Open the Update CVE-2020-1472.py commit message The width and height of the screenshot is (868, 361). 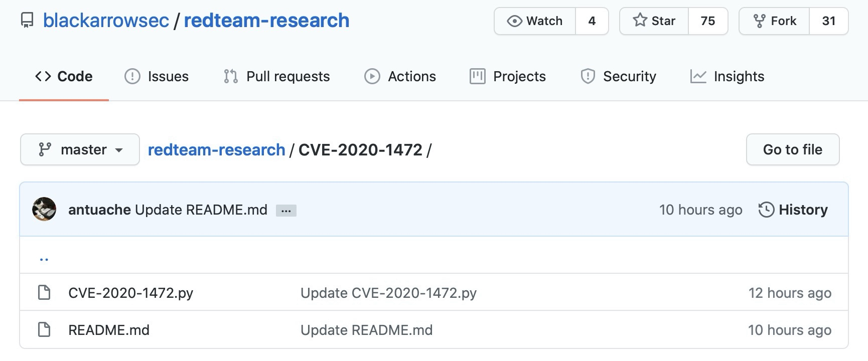[388, 293]
